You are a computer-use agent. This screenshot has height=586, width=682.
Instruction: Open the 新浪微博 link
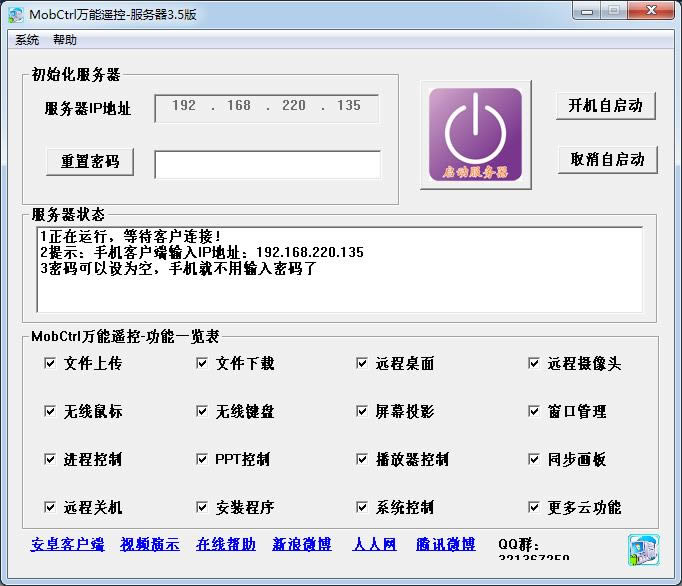click(302, 545)
